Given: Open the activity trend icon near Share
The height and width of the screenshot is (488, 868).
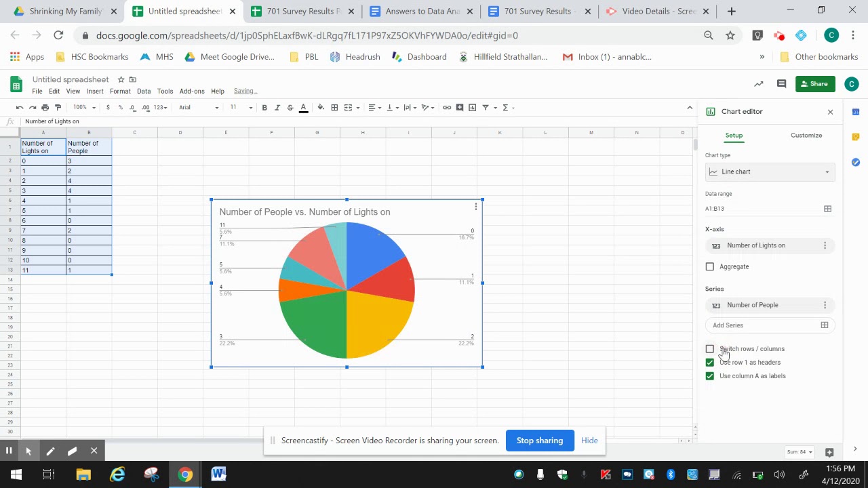Looking at the screenshot, I should click(758, 84).
